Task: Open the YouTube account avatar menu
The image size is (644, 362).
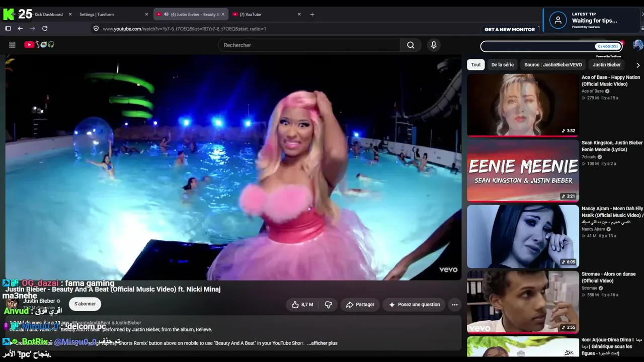Action: point(638,45)
